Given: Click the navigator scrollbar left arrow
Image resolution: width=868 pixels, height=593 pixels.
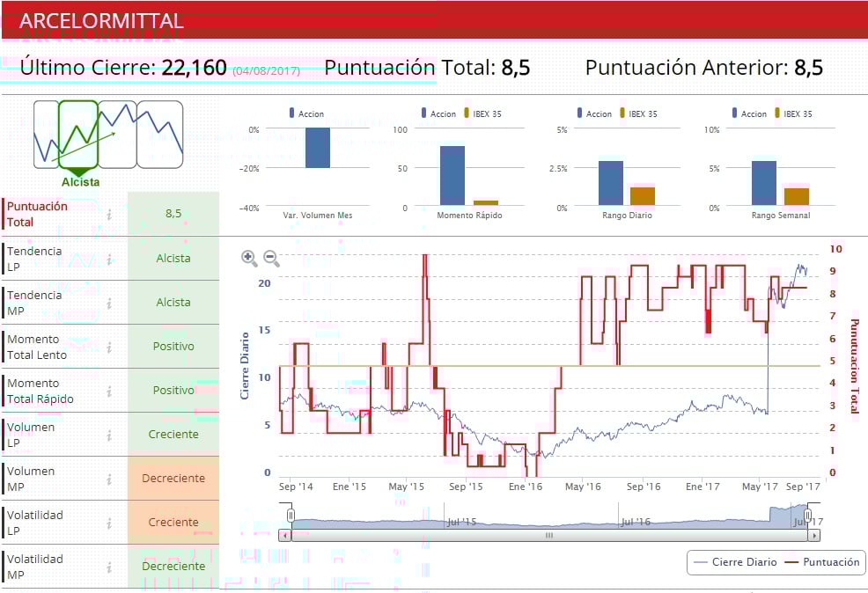Looking at the screenshot, I should point(284,536).
